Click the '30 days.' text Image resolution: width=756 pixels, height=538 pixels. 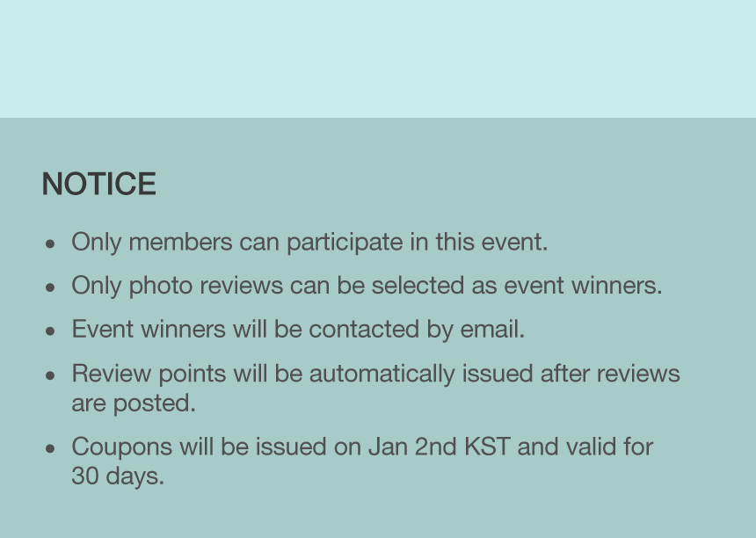(118, 476)
